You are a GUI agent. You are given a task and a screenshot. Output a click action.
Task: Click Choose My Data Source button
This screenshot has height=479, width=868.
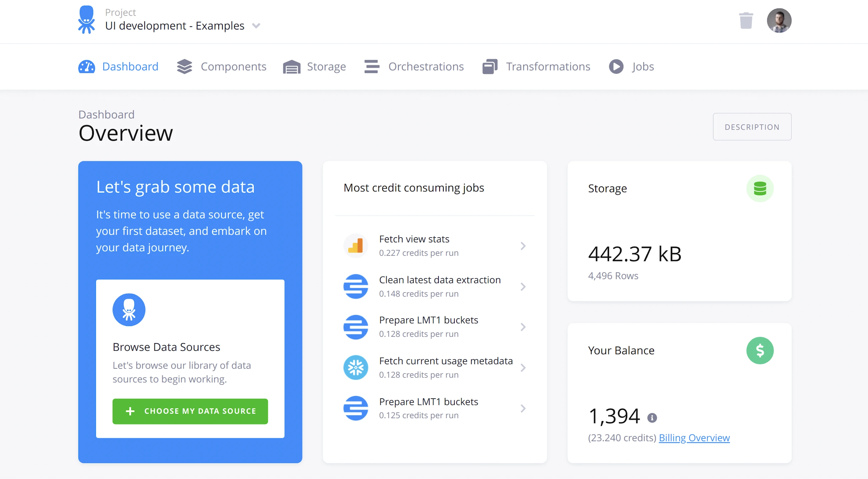click(190, 411)
